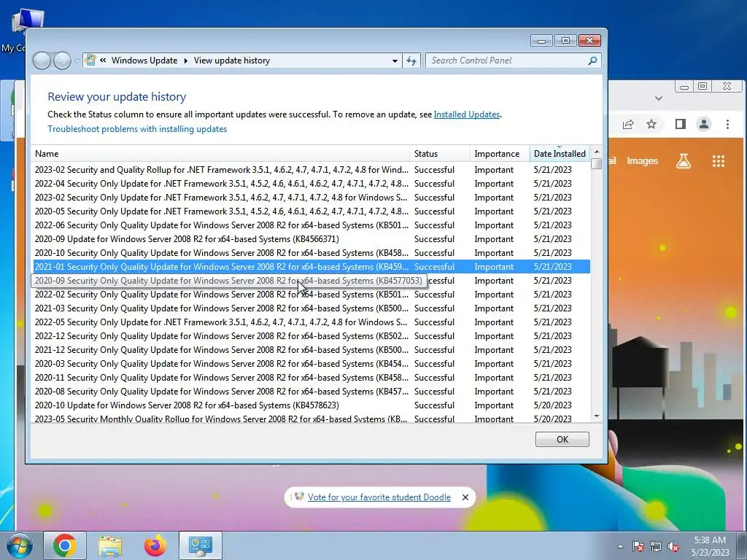Click the Control Panel taskbar button
Viewport: 747px width, 560px height.
click(201, 545)
